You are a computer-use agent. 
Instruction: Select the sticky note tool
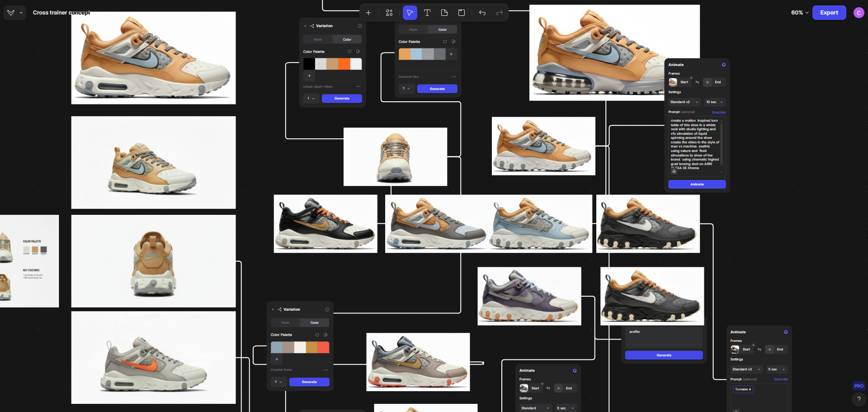(444, 13)
